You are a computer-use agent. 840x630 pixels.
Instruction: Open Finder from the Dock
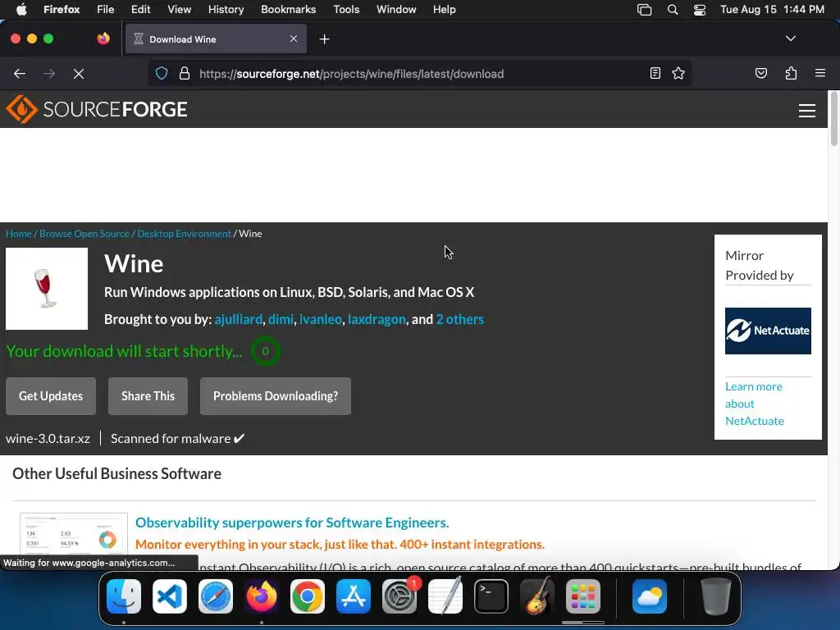click(x=124, y=596)
